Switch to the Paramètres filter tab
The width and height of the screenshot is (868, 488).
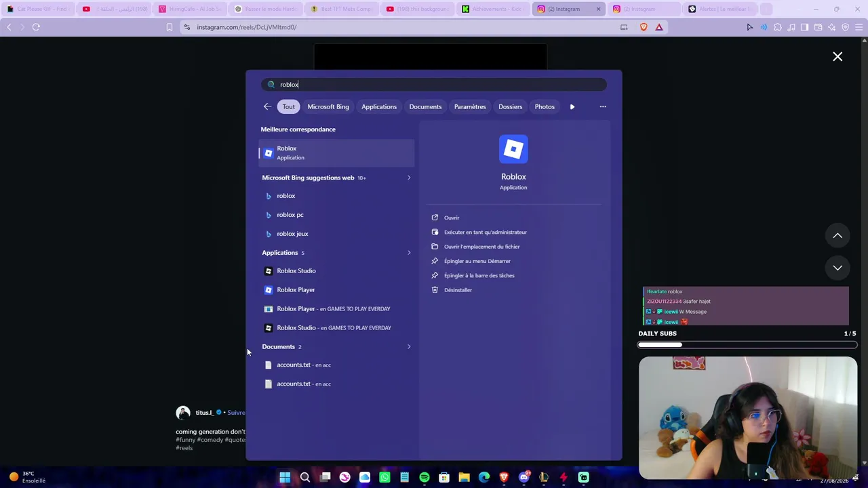click(x=470, y=106)
